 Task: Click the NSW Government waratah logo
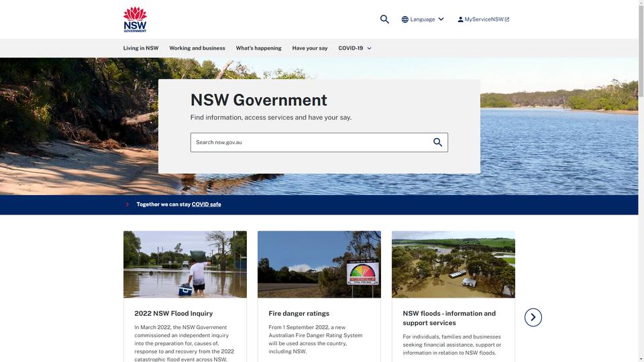[x=135, y=19]
